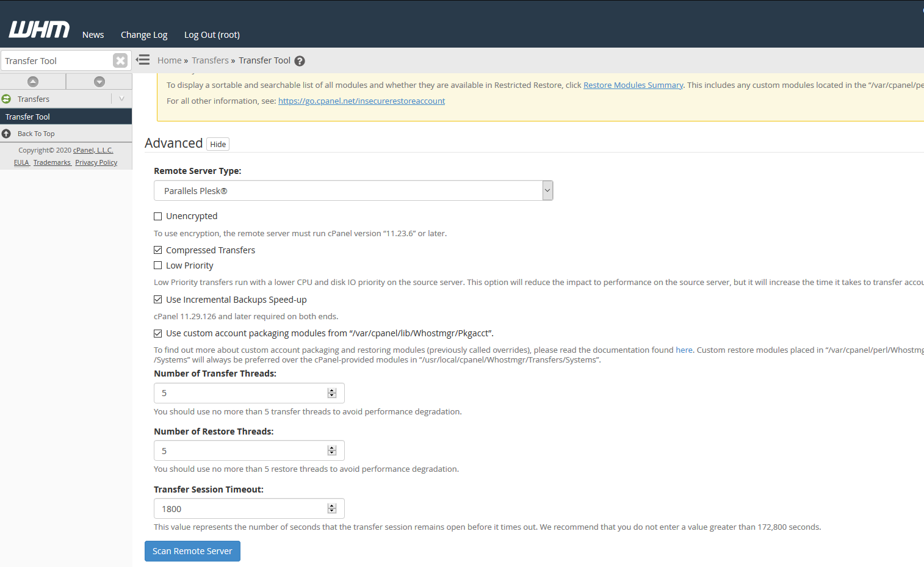Click the WHM logo
The height and width of the screenshot is (567, 924).
[39, 30]
